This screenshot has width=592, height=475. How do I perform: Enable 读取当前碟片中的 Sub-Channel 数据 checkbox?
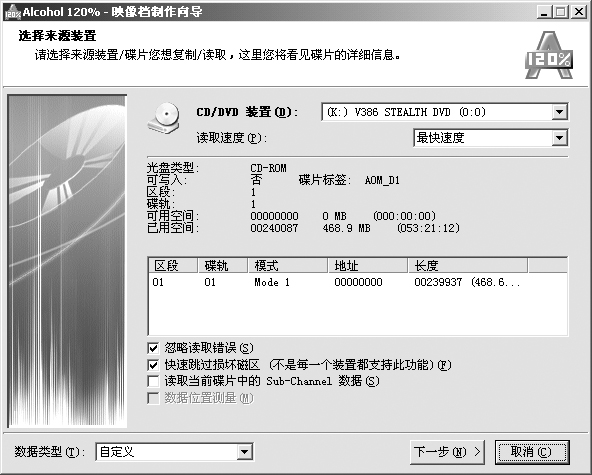click(x=153, y=381)
